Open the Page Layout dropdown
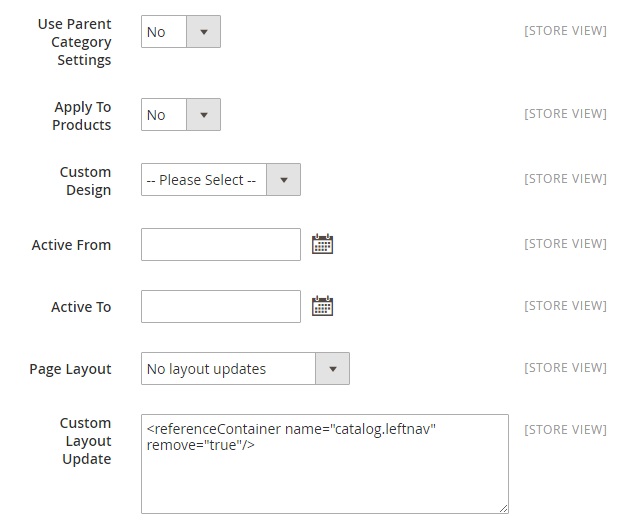643x527 pixels. (245, 369)
